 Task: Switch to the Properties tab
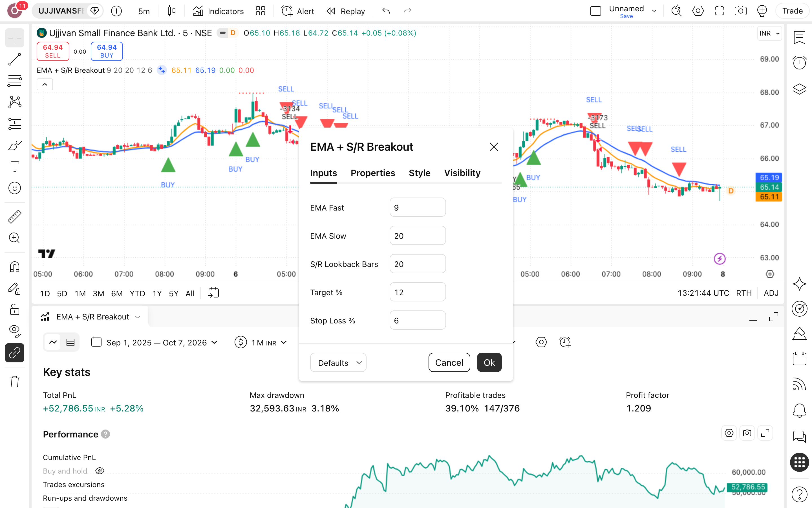[x=373, y=173]
